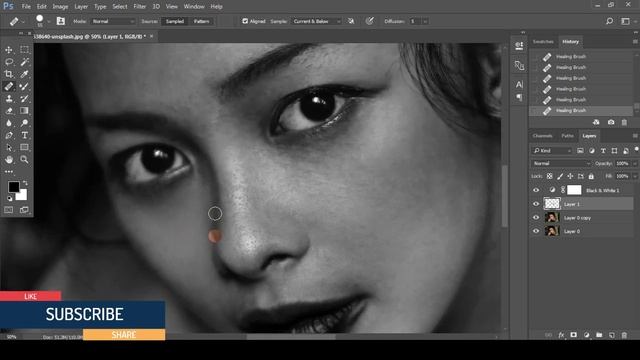Hide Layer 0 visibility eye
Image resolution: width=640 pixels, height=360 pixels.
tap(536, 231)
